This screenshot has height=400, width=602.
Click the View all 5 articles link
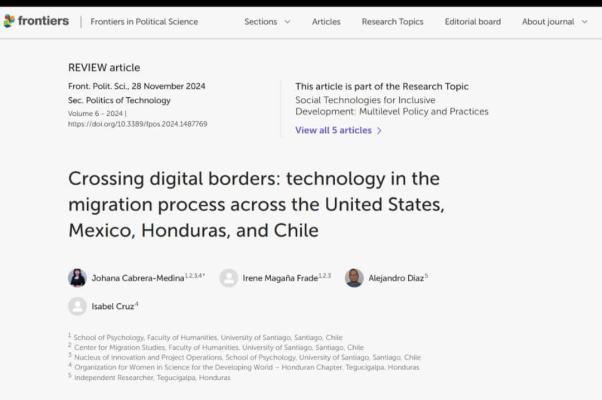point(333,131)
